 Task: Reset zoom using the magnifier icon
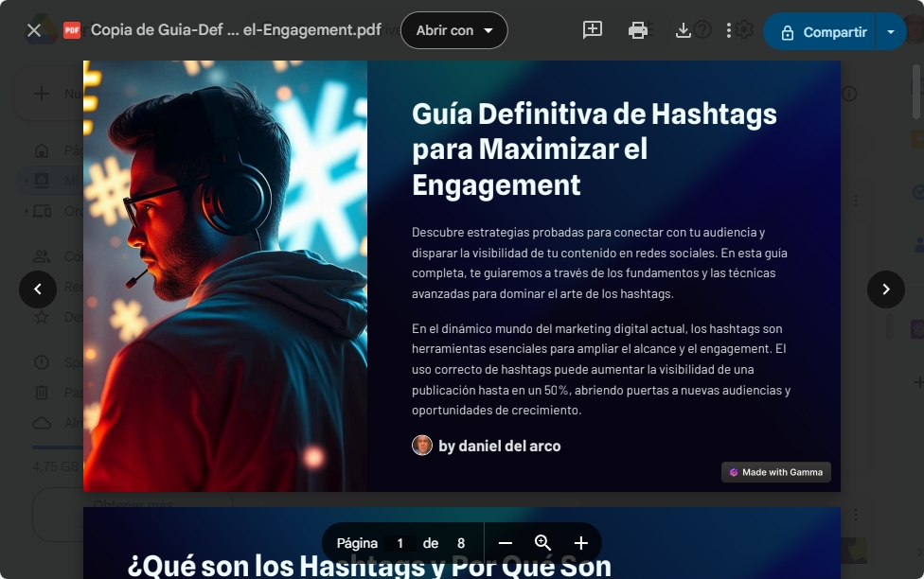tap(543, 543)
